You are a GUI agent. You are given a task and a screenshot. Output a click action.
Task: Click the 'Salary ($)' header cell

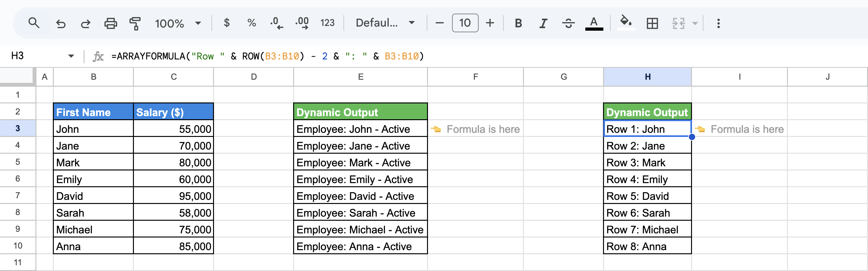click(173, 111)
